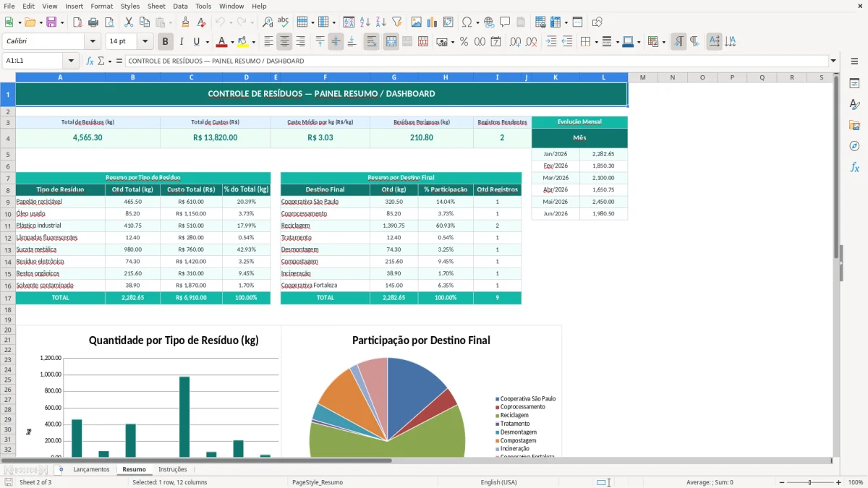Screen dimensions: 868x488
Task: Click the Open folder icon
Action: [28, 22]
